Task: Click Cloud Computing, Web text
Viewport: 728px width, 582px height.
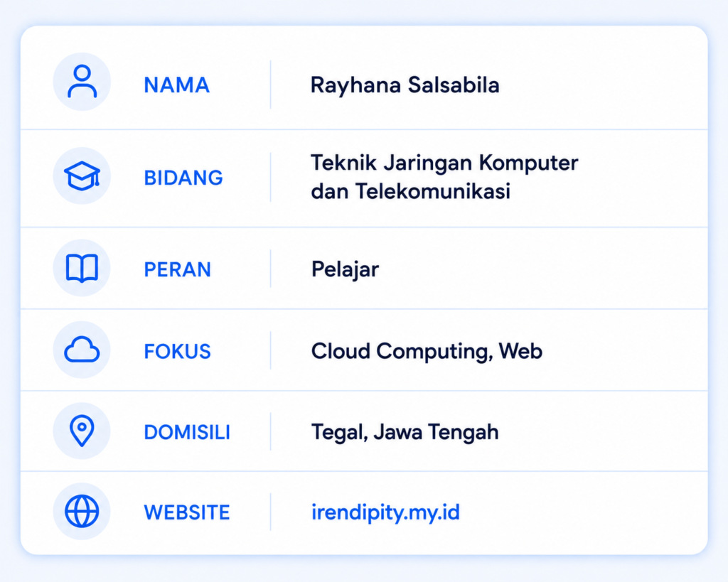Action: coord(427,352)
